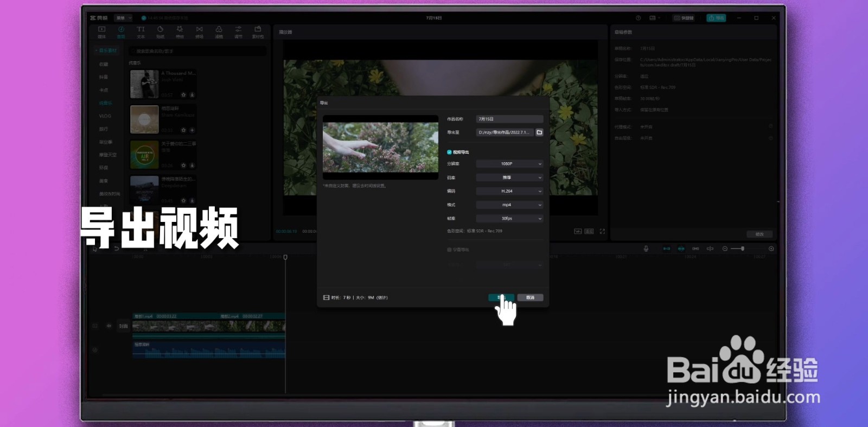Open the 媒体 media tab
Image resolution: width=868 pixels, height=427 pixels.
(101, 32)
